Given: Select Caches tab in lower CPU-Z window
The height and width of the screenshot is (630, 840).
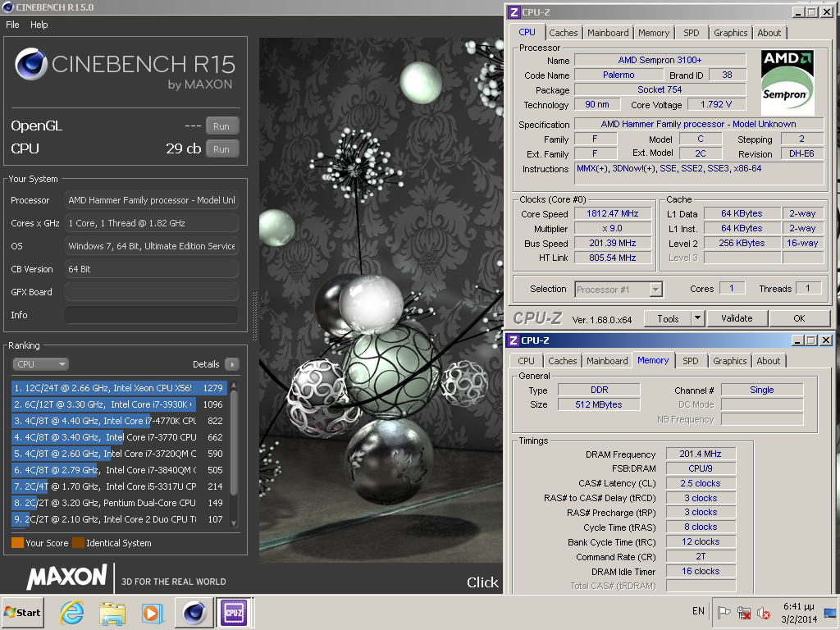Looking at the screenshot, I should [563, 361].
